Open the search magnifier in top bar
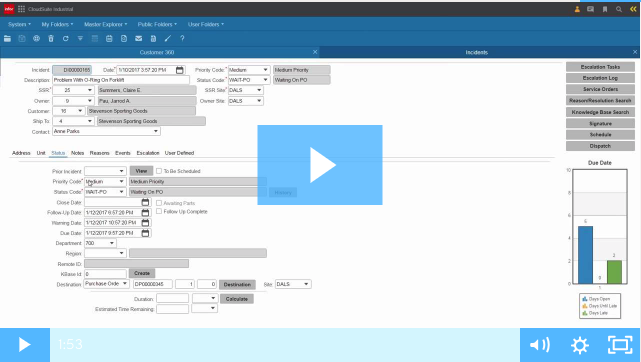Image resolution: width=641 pixels, height=362 pixels. coord(619,9)
